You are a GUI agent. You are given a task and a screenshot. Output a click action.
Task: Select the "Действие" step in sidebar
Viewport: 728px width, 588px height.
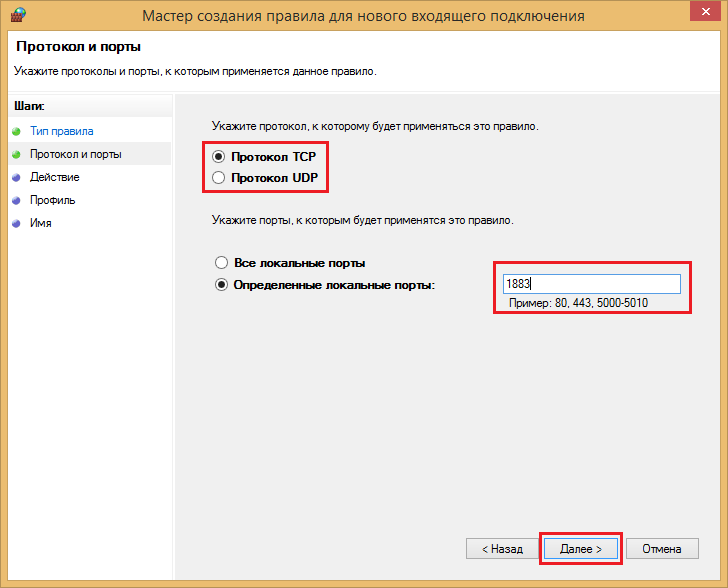point(55,177)
